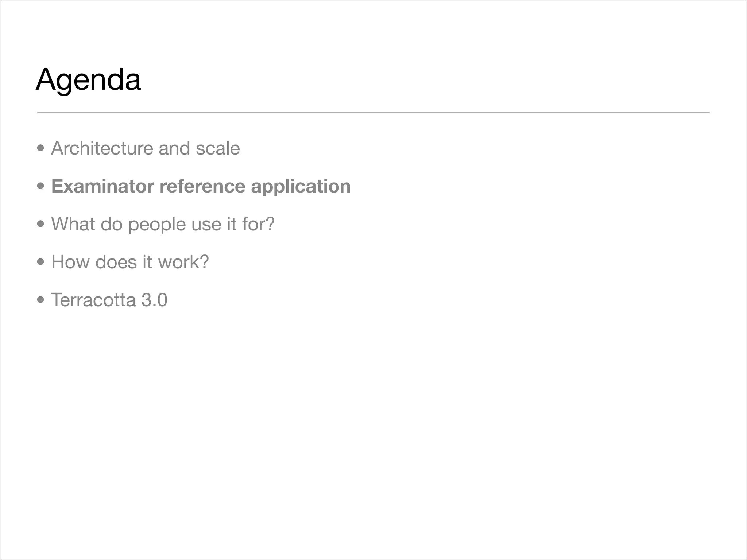Viewport: 747px width, 560px height.
Task: Click the bullet before 'What do people'
Action: pos(40,224)
